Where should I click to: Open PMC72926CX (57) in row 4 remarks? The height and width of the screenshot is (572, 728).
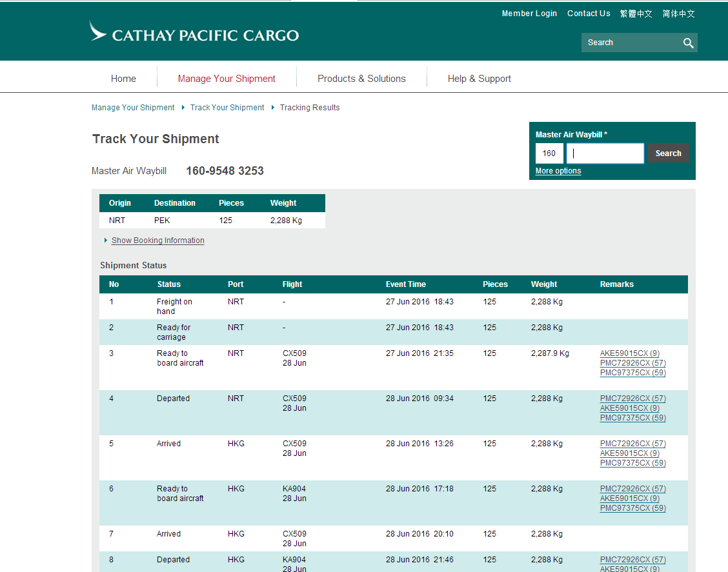coord(633,398)
